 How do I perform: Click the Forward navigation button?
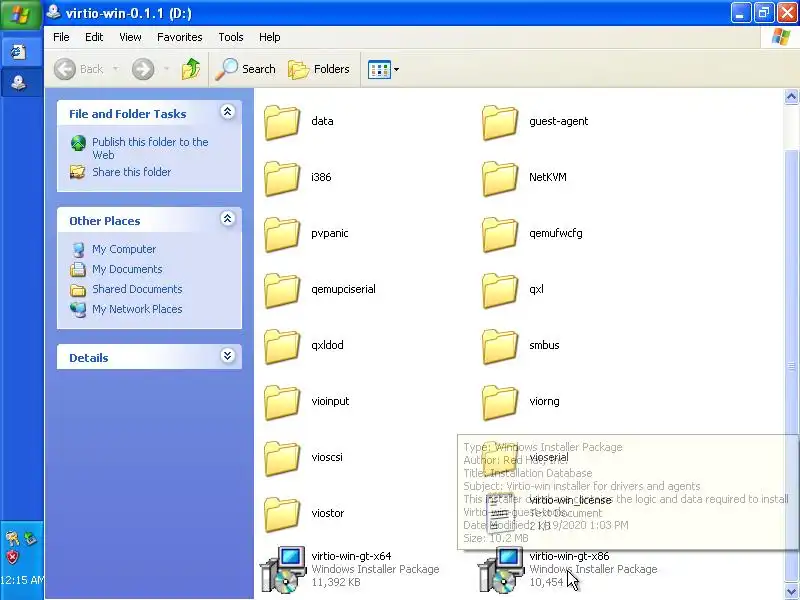coord(143,69)
